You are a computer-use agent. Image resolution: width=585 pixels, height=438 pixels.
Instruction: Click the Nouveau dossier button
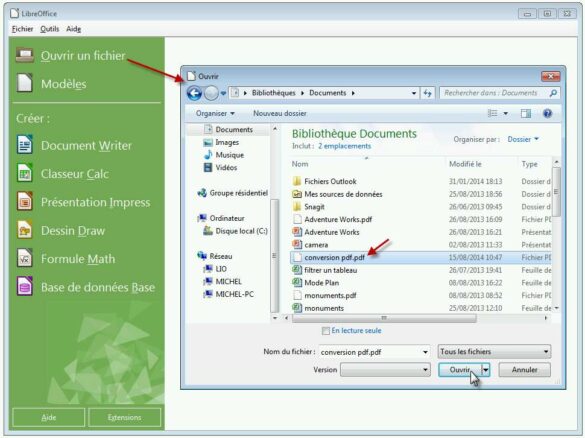280,113
